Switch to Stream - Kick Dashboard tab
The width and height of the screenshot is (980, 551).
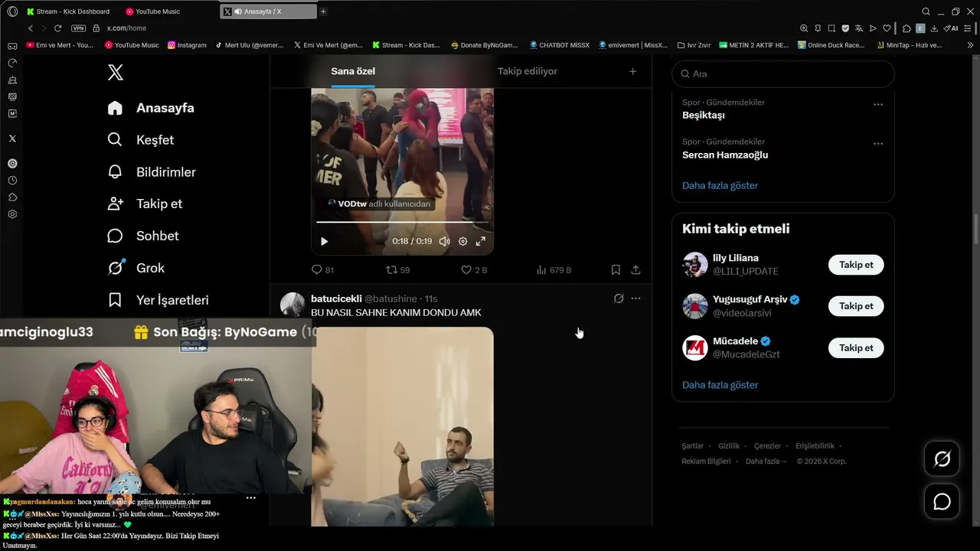click(x=68, y=11)
